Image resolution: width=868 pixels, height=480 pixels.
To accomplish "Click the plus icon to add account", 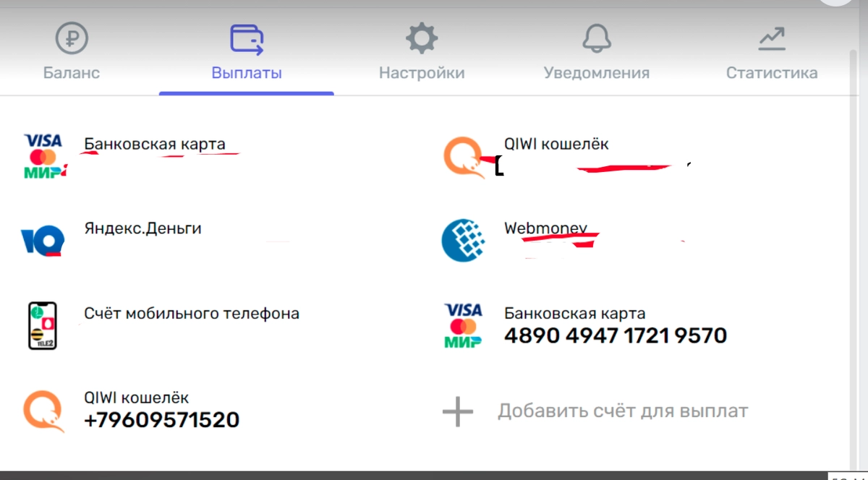I will coord(457,412).
